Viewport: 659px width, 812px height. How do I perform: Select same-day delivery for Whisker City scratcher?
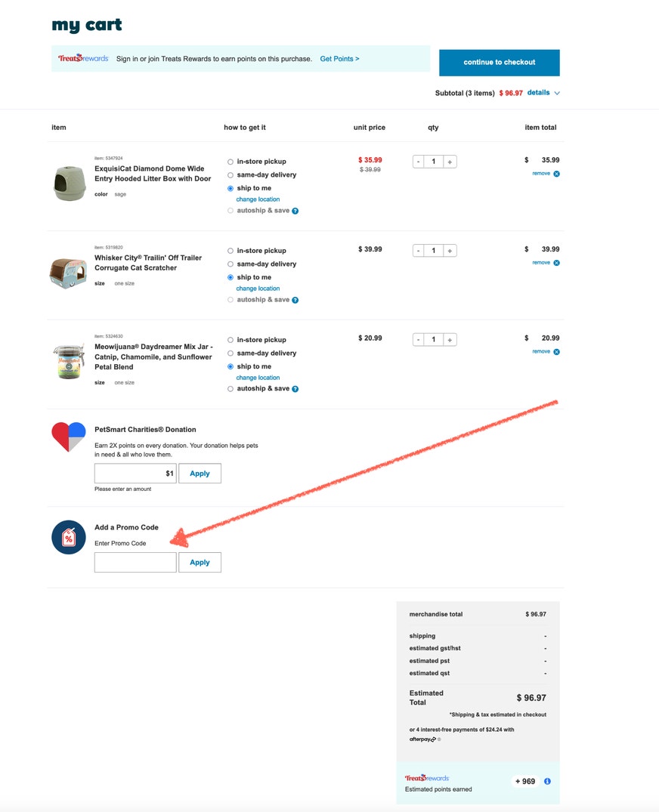coord(230,264)
